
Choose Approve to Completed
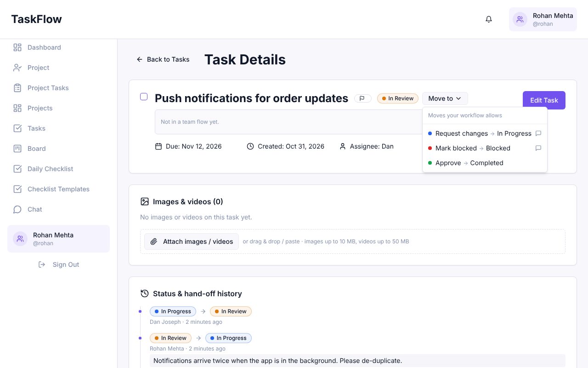coord(485,163)
